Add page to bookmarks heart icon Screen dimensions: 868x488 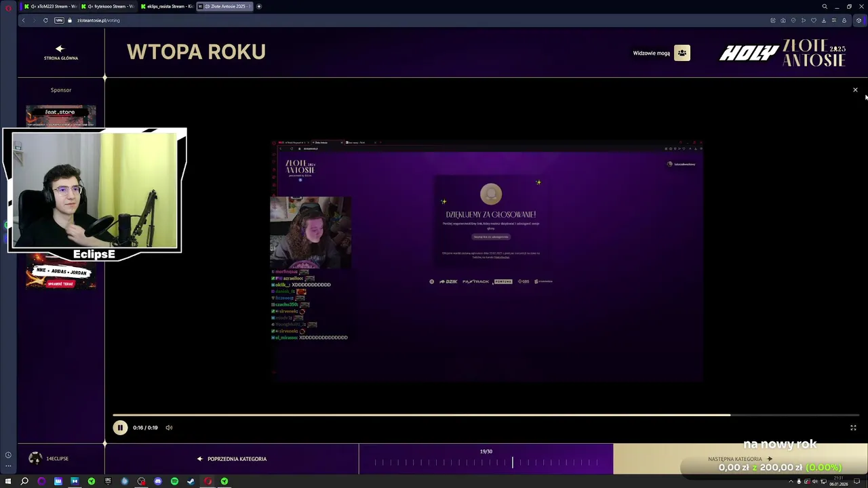click(x=814, y=20)
